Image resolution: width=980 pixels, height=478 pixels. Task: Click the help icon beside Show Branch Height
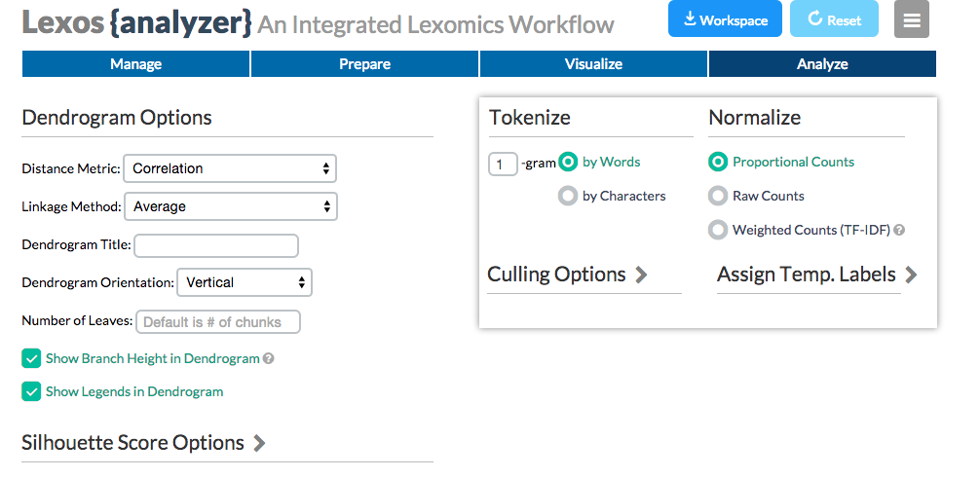[268, 358]
